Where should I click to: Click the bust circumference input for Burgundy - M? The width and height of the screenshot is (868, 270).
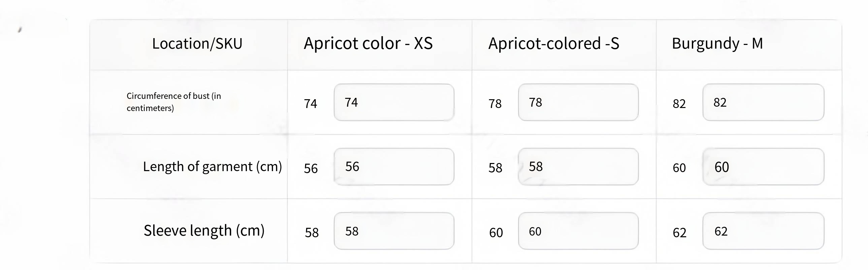[x=763, y=102]
